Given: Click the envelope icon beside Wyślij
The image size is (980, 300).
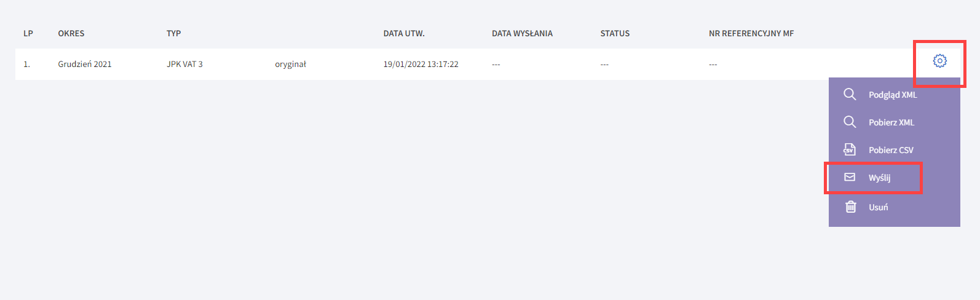Looking at the screenshot, I should [x=850, y=177].
